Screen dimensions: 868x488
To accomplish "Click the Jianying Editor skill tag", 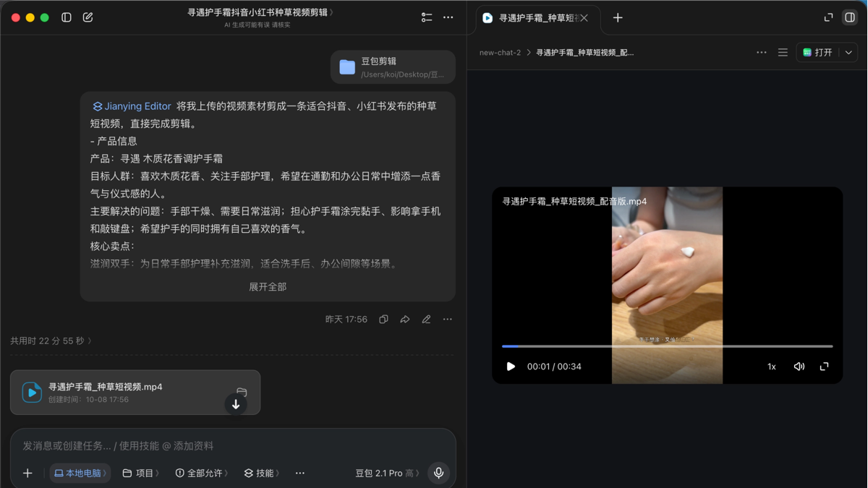I will (x=132, y=106).
